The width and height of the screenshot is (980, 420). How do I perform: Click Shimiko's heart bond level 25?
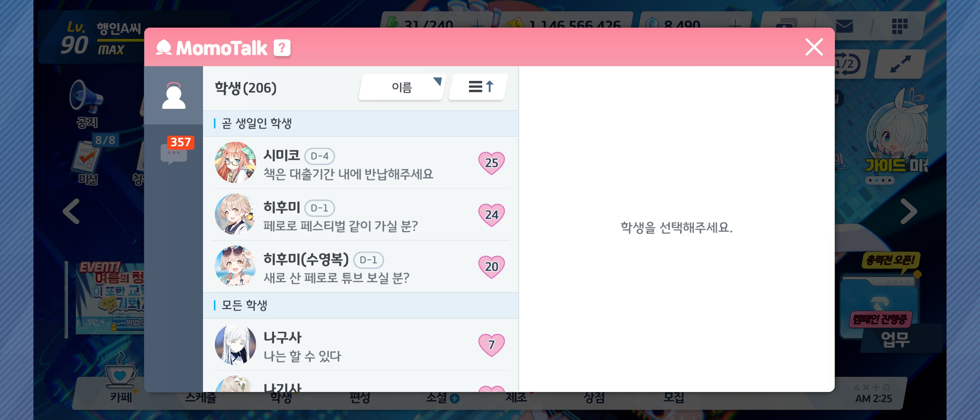tap(492, 163)
